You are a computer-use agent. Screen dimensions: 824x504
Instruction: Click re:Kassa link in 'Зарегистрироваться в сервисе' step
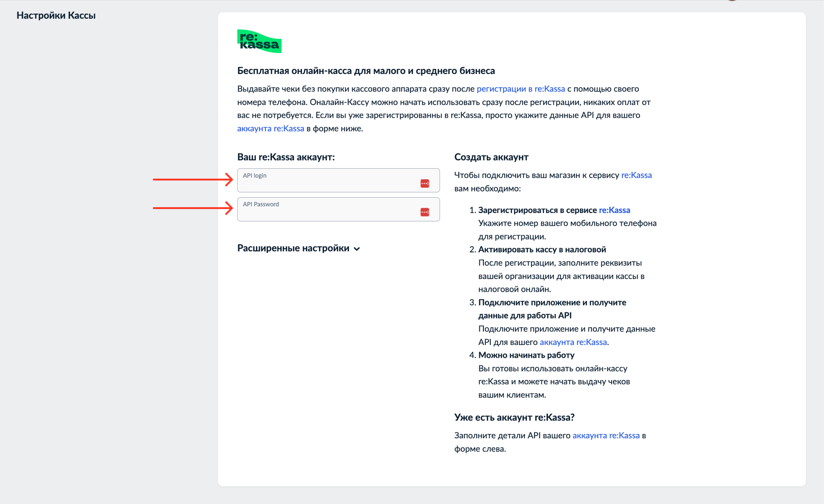click(614, 210)
